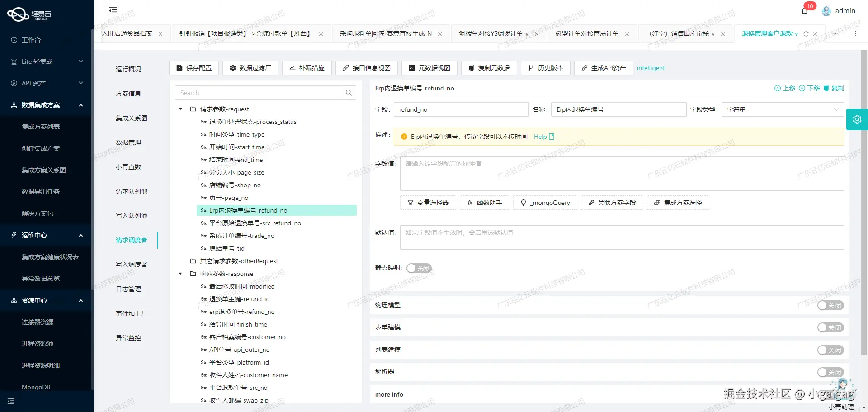Open the _mongoQuery helper
This screenshot has width=868, height=412.
coord(545,203)
